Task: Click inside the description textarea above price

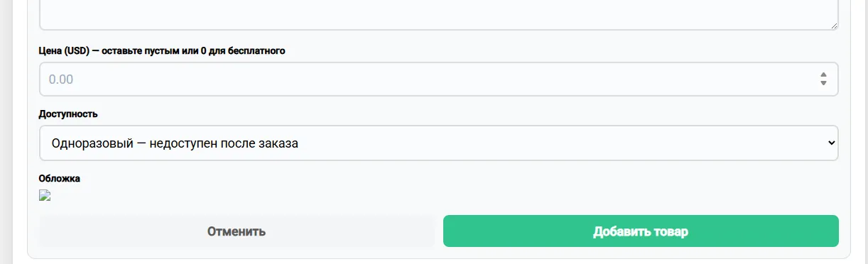Action: (x=439, y=14)
